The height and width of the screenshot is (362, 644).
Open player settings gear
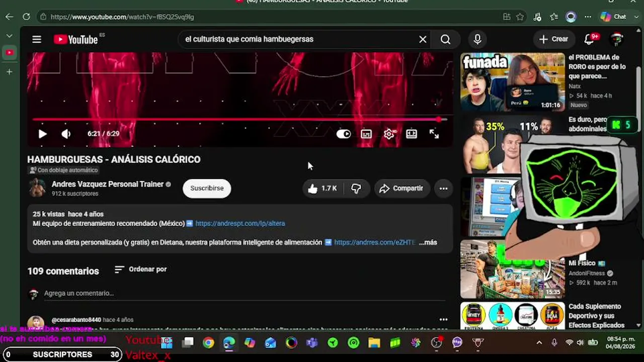tap(389, 134)
